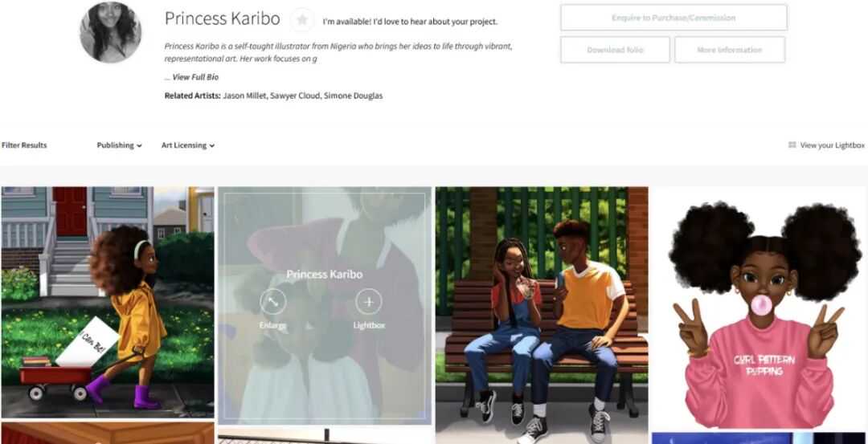Click the star favorite icon beside Princess Karibo
868x444 pixels.
coord(302,20)
